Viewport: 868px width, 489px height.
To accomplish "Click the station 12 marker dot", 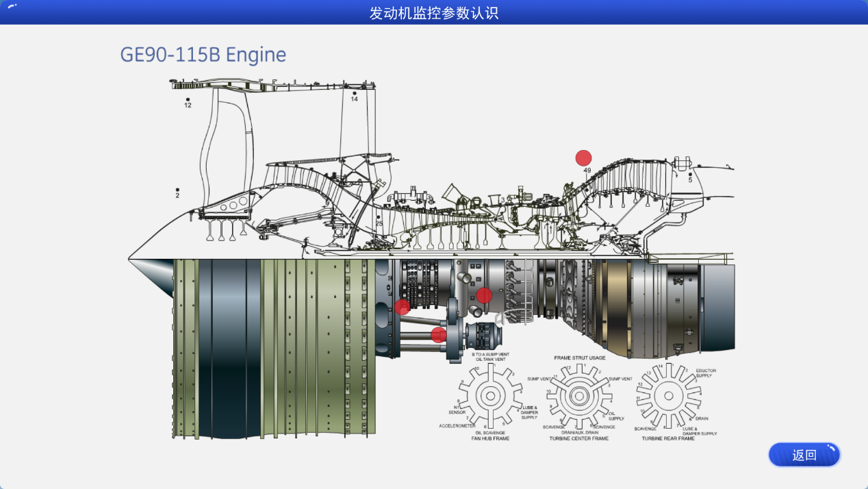I will pyautogui.click(x=188, y=100).
